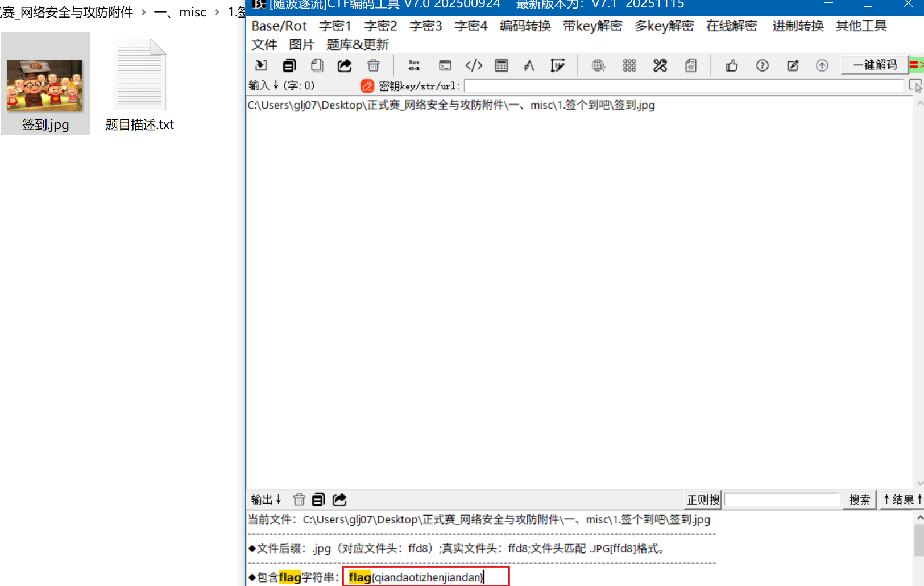Viewport: 924px width, 586px height.
Task: Open the Base/Rot menu
Action: pyautogui.click(x=279, y=26)
